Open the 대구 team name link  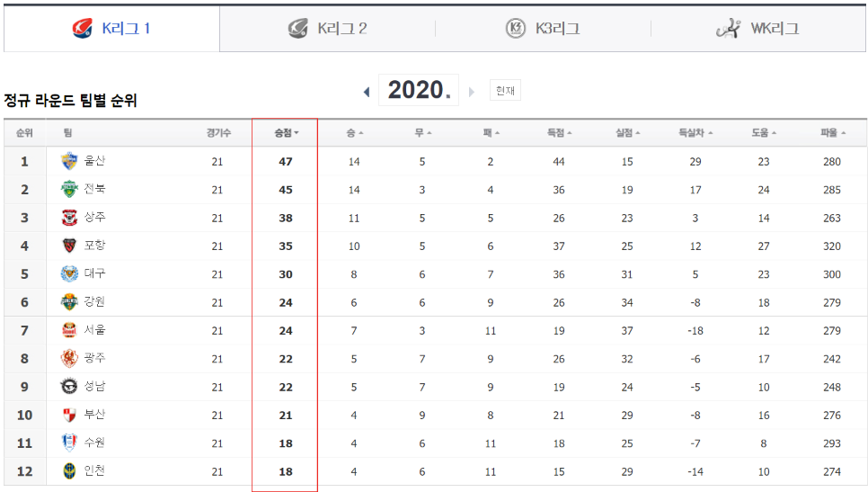(x=94, y=273)
